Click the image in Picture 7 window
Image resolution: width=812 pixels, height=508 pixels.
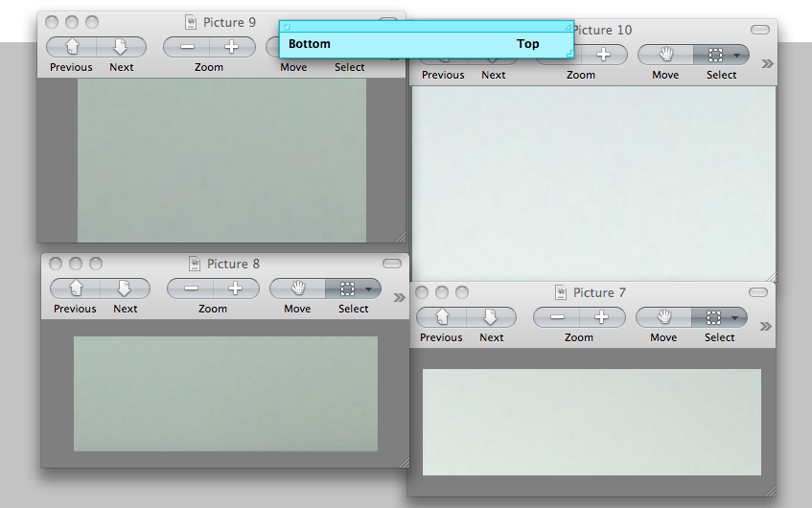592,422
